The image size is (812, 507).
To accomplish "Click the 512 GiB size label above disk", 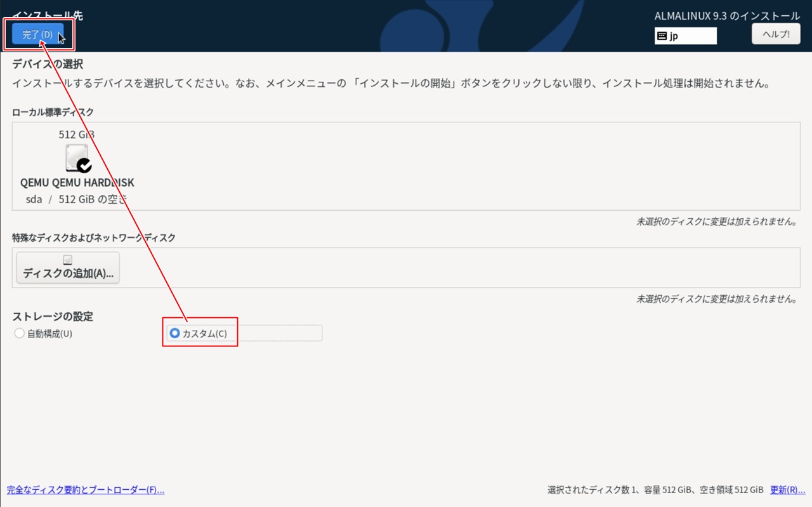I will point(77,135).
